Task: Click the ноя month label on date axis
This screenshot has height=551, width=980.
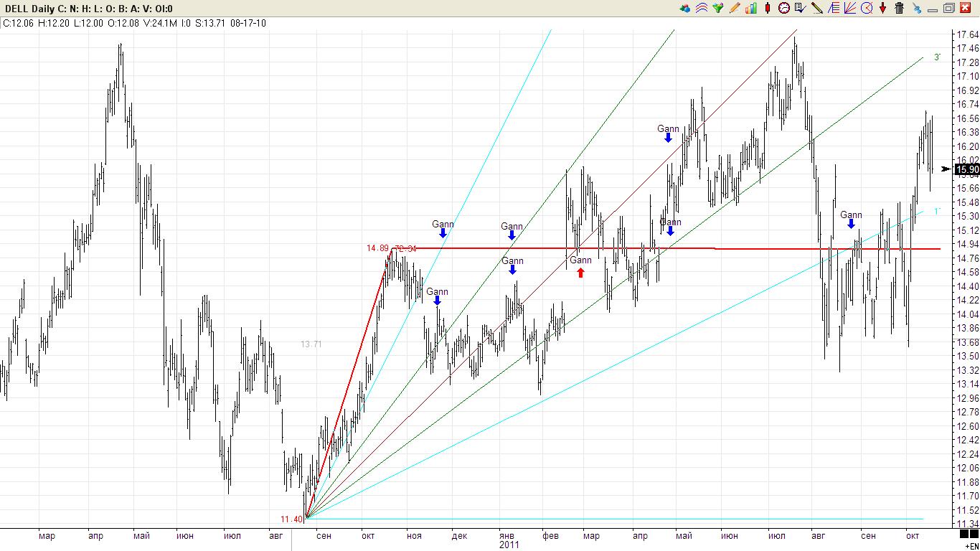Action: pyautogui.click(x=414, y=535)
